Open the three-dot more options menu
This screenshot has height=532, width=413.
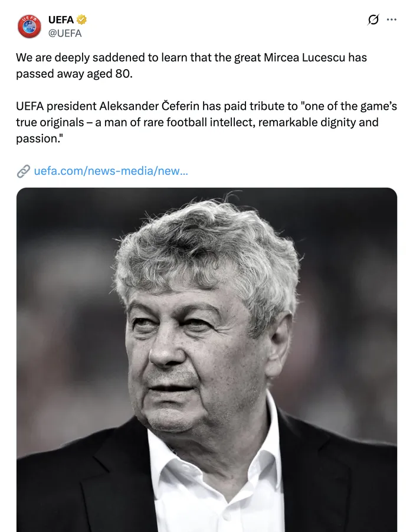tap(392, 19)
